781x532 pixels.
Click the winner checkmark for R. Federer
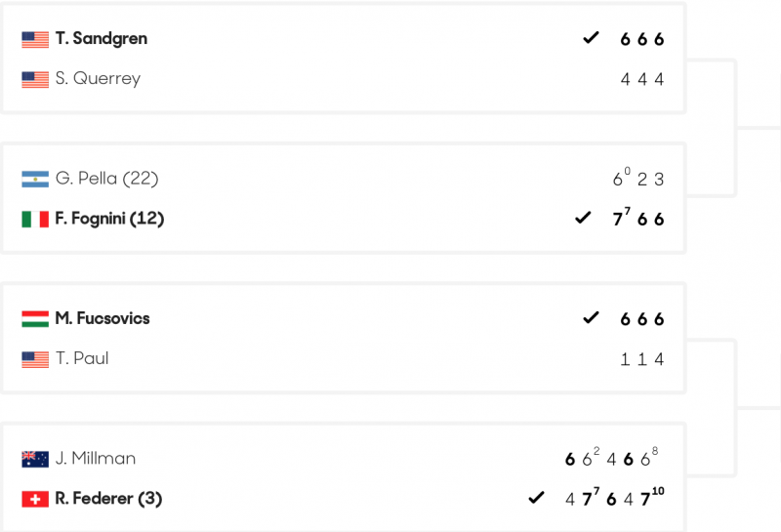[536, 497]
